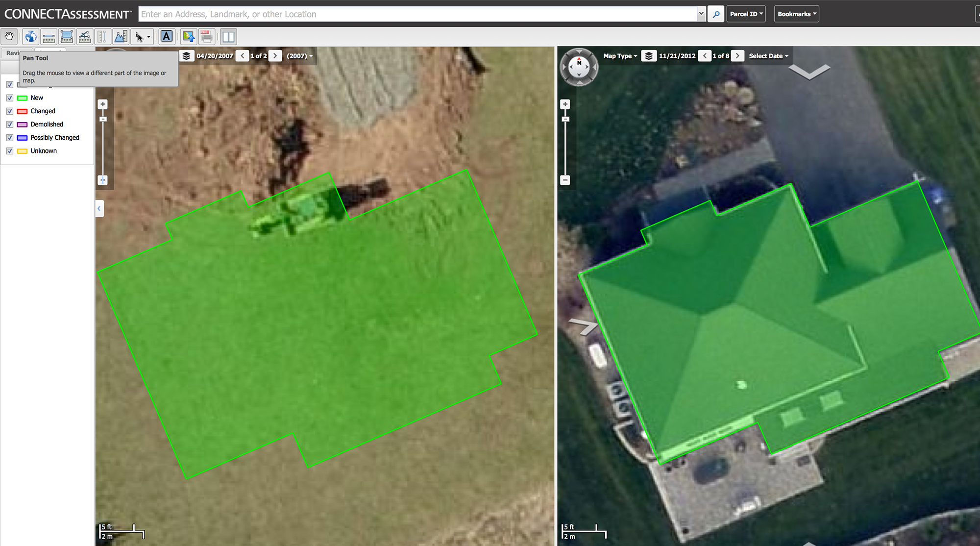This screenshot has height=546, width=980.
Task: Click zoom out minus on right map slider
Action: point(565,180)
